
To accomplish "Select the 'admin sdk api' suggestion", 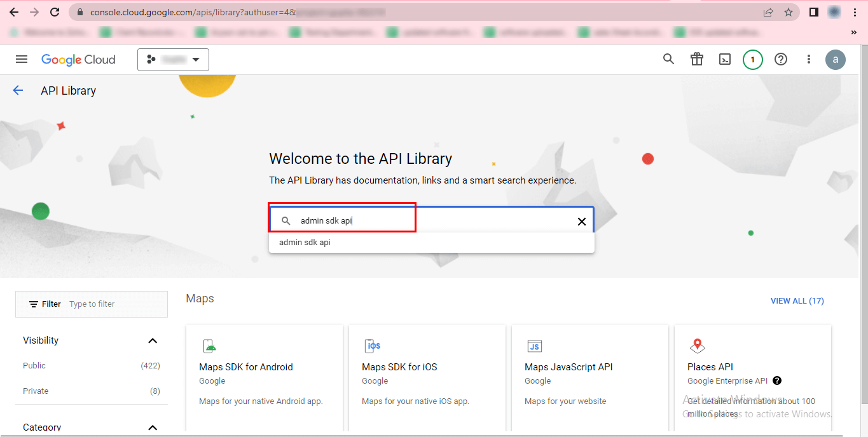I will point(431,243).
